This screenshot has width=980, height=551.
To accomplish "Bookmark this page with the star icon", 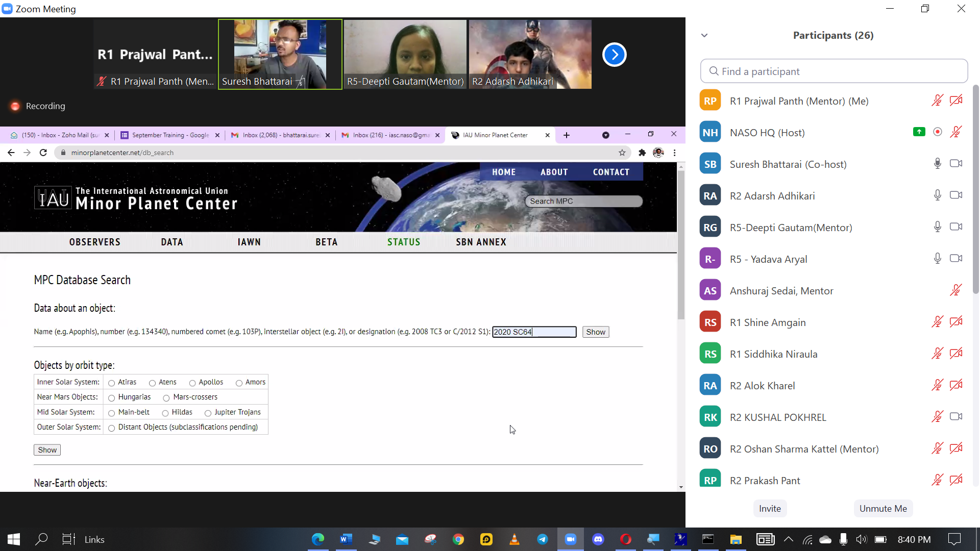I will (622, 153).
